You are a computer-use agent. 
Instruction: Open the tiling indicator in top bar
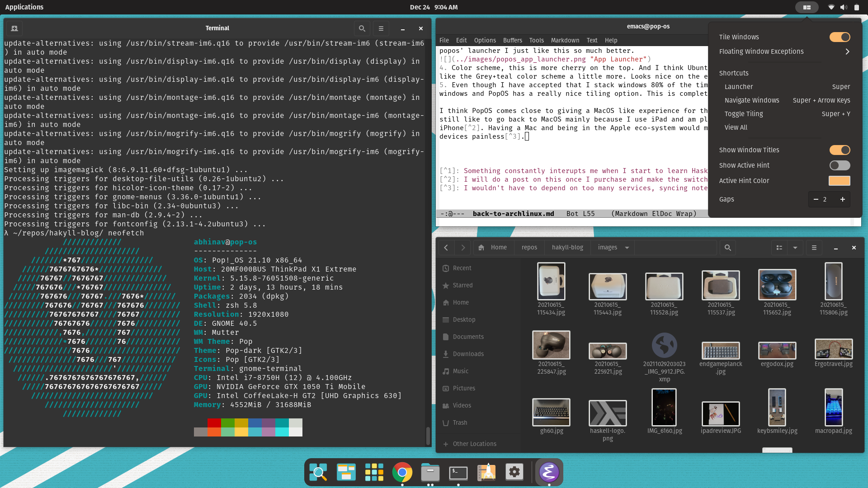coord(807,7)
